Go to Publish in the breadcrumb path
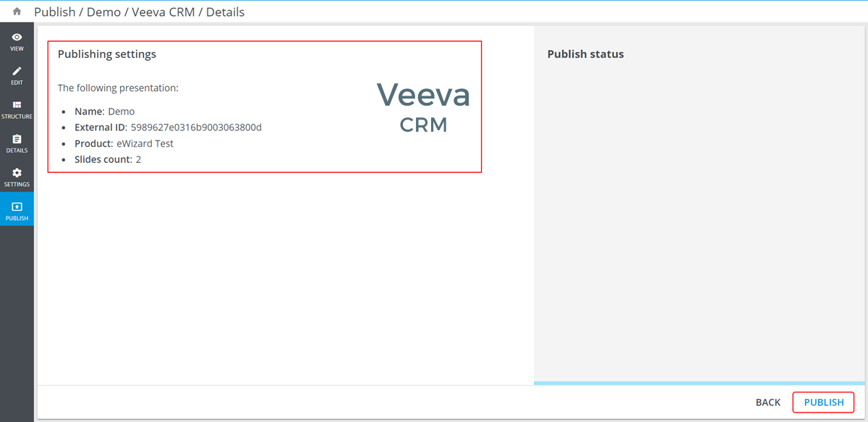The image size is (868, 422). pos(54,12)
